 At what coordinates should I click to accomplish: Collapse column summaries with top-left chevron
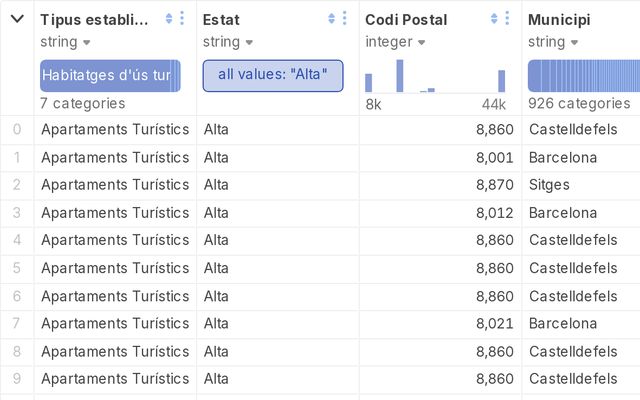pos(17,18)
